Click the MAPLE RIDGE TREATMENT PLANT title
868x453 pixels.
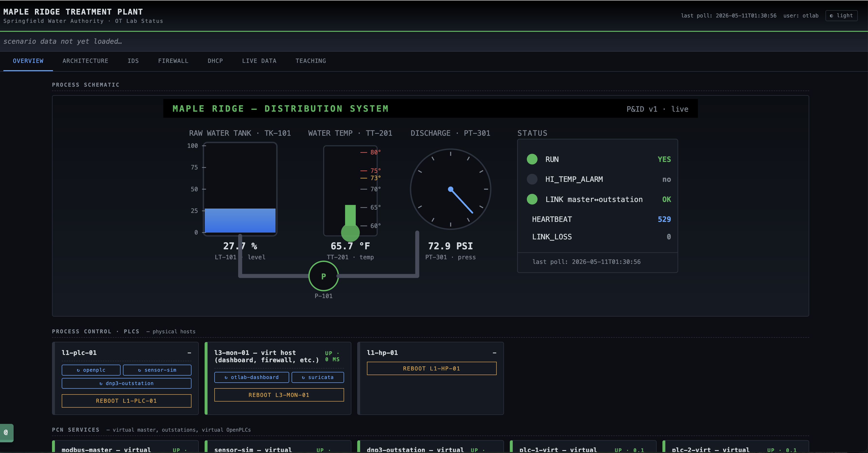73,12
